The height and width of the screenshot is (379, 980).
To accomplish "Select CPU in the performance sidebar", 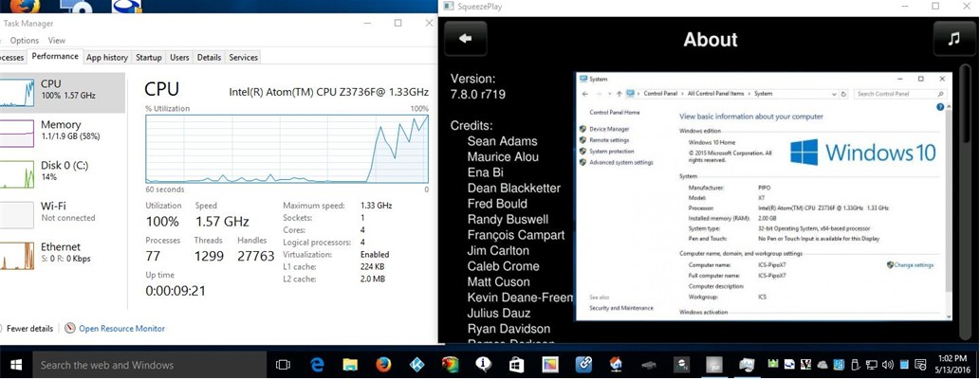I will tap(63, 93).
